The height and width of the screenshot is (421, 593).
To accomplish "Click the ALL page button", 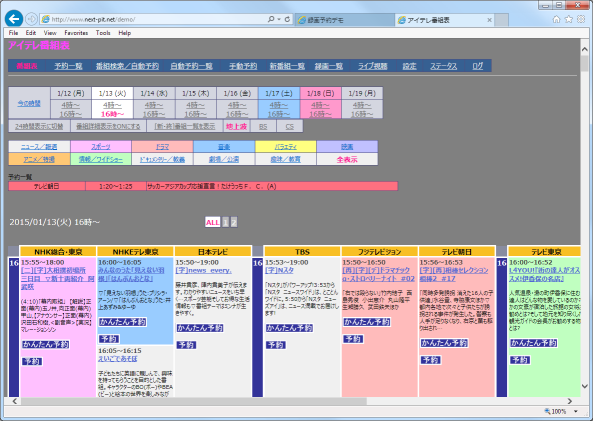I will tap(213, 222).
